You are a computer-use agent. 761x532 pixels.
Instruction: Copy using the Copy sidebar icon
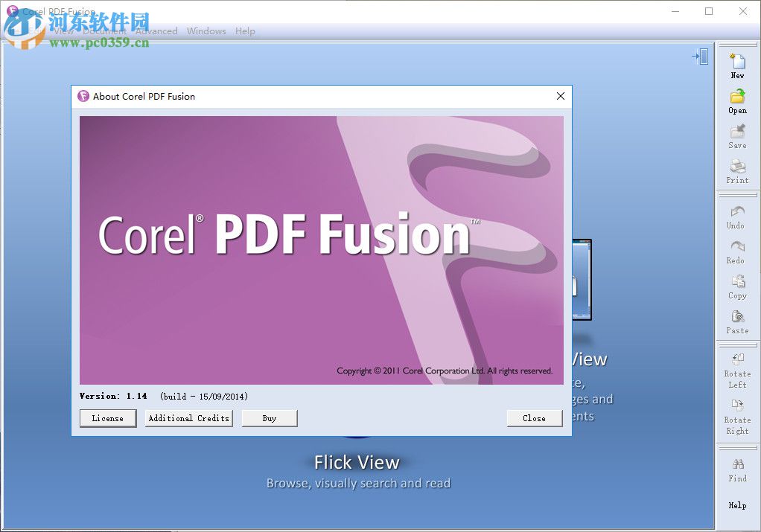(x=736, y=287)
